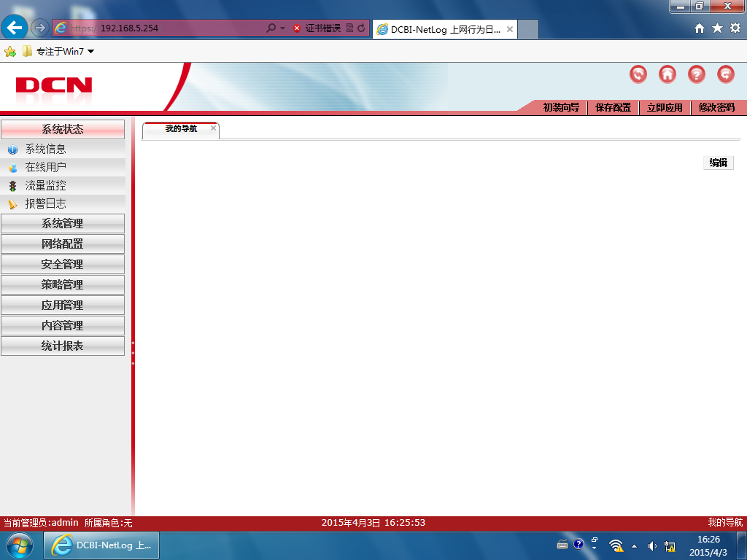Expand the 网络配置 menu section
Viewport: 747px width, 560px height.
(x=63, y=244)
